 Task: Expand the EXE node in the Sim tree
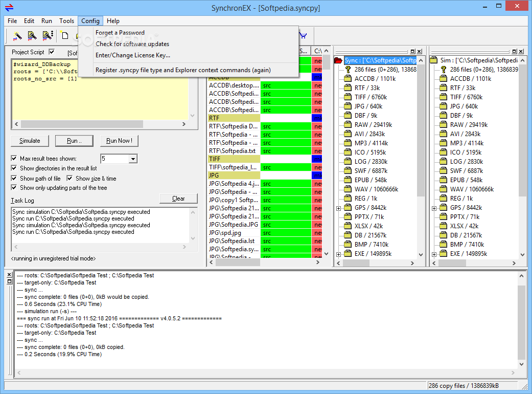[434, 254]
